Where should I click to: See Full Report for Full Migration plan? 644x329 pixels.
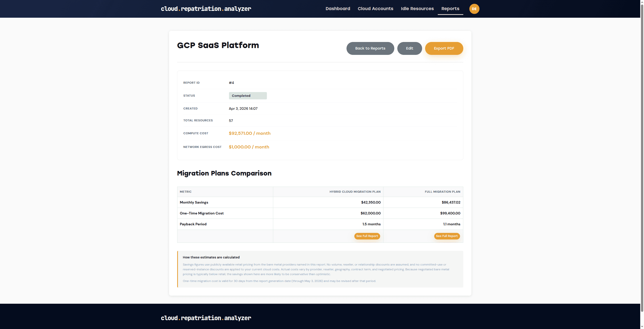[x=447, y=236]
